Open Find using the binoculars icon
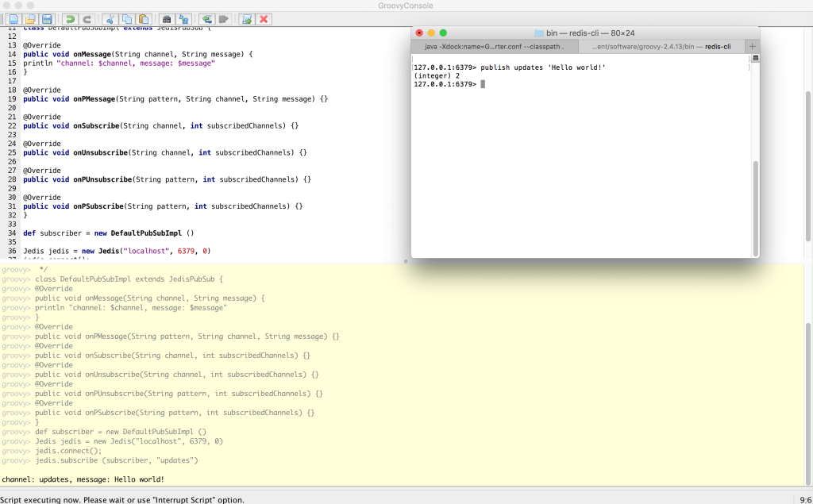This screenshot has width=813, height=504. [x=167, y=19]
